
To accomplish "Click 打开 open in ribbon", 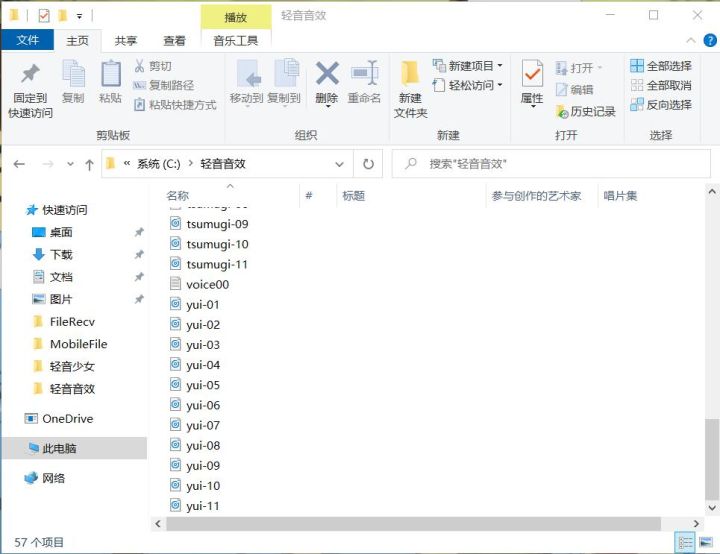I will pyautogui.click(x=579, y=68).
